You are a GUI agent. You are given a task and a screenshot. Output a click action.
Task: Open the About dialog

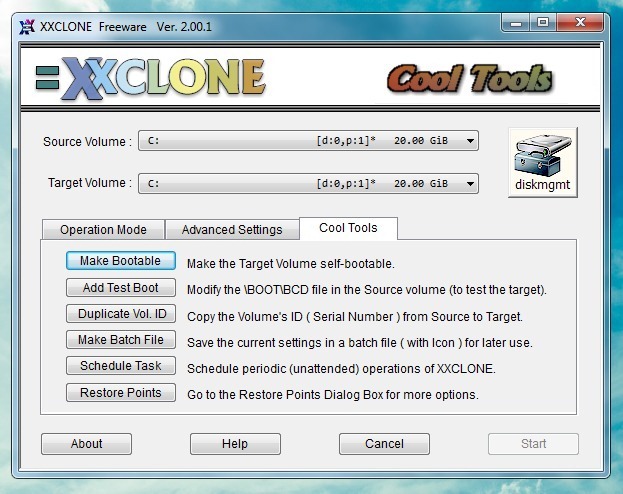pyautogui.click(x=86, y=444)
